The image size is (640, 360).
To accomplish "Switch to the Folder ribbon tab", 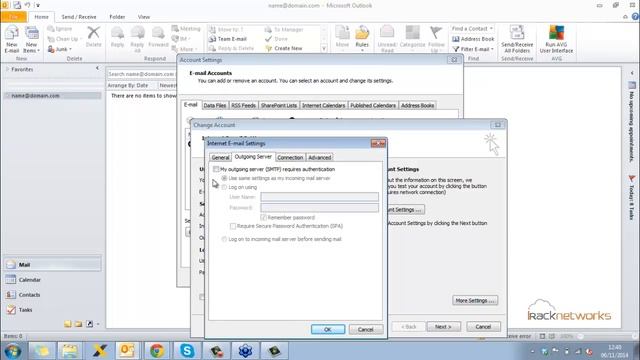I will (117, 17).
